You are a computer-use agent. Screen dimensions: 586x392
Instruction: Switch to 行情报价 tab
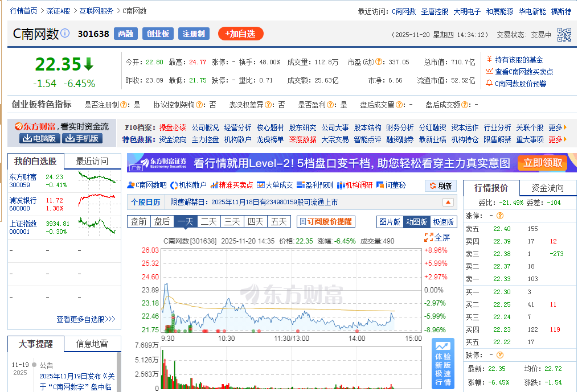491,188
